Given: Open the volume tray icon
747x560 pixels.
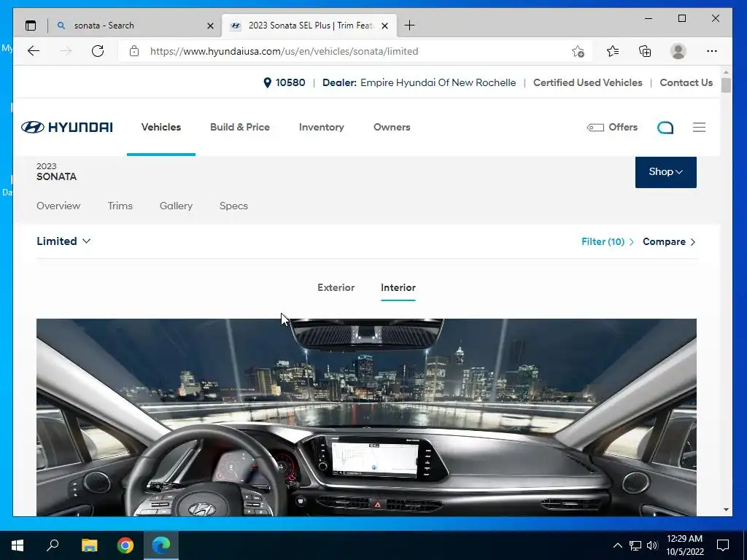Looking at the screenshot, I should pos(652,545).
